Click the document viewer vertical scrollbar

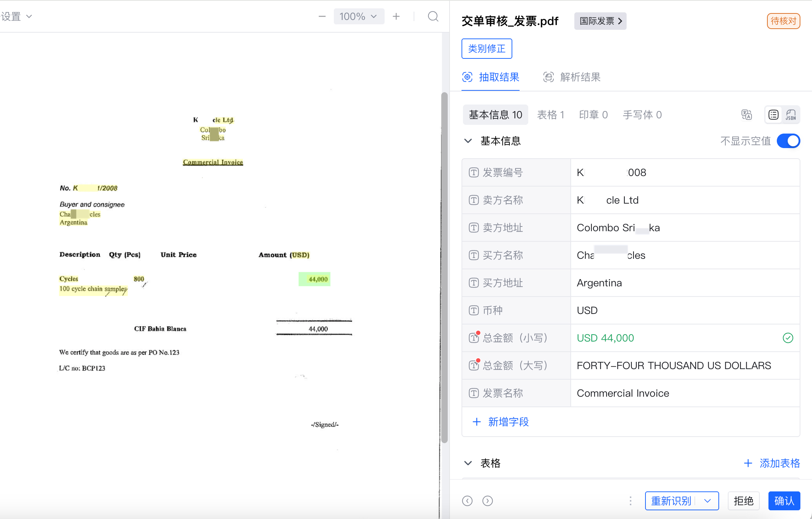(444, 267)
